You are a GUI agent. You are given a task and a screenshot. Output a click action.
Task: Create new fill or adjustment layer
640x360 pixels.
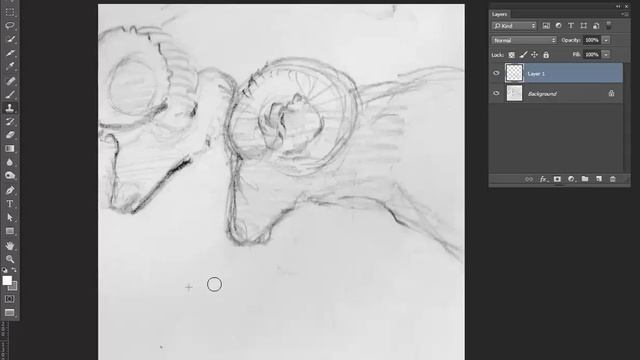[x=571, y=179]
